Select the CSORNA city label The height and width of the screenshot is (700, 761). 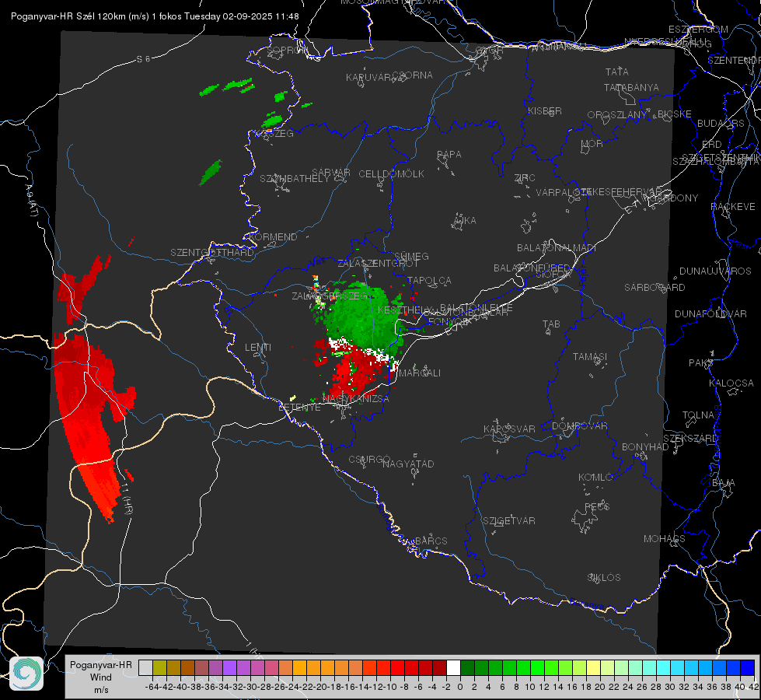[413, 75]
